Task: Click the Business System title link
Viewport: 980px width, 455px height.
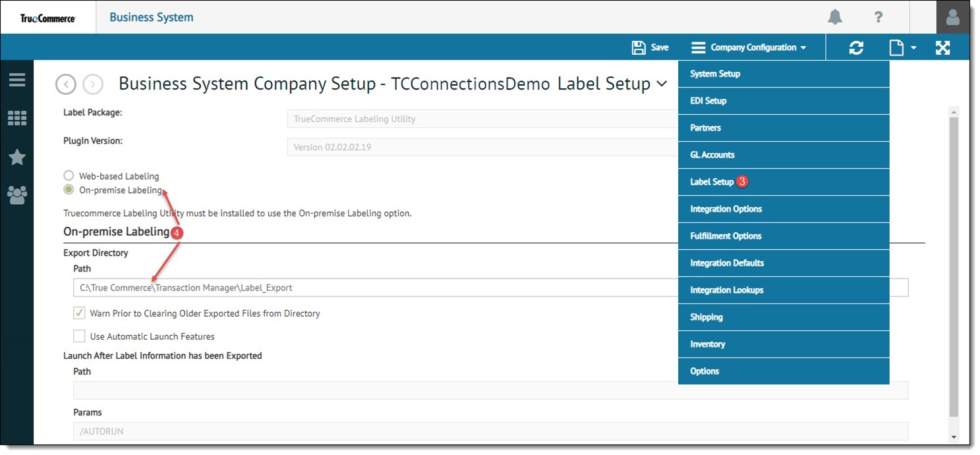Action: pyautogui.click(x=152, y=17)
